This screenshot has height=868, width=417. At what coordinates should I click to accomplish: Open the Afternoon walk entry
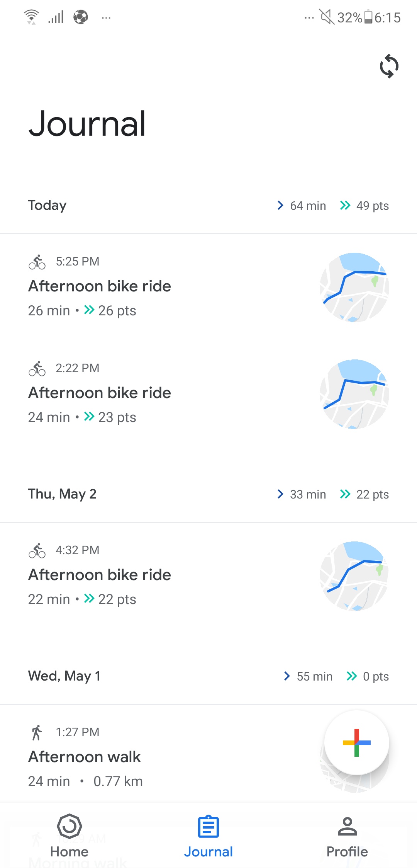pyautogui.click(x=85, y=757)
